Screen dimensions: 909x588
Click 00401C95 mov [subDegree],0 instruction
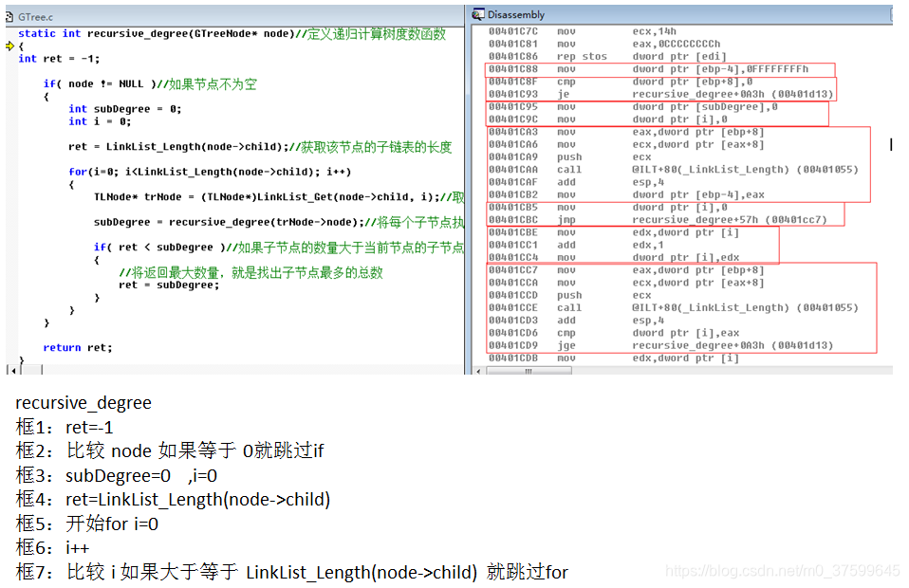click(x=633, y=106)
